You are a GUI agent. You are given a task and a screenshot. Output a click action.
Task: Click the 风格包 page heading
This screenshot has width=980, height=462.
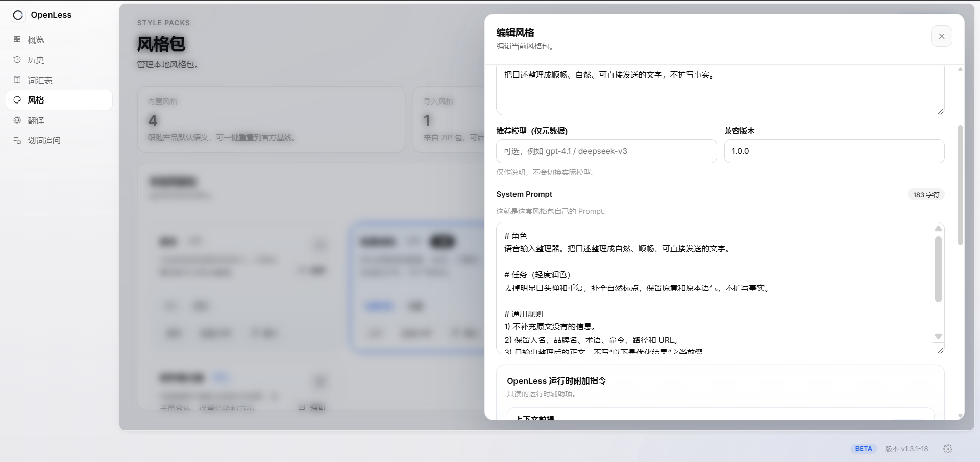[x=161, y=44]
